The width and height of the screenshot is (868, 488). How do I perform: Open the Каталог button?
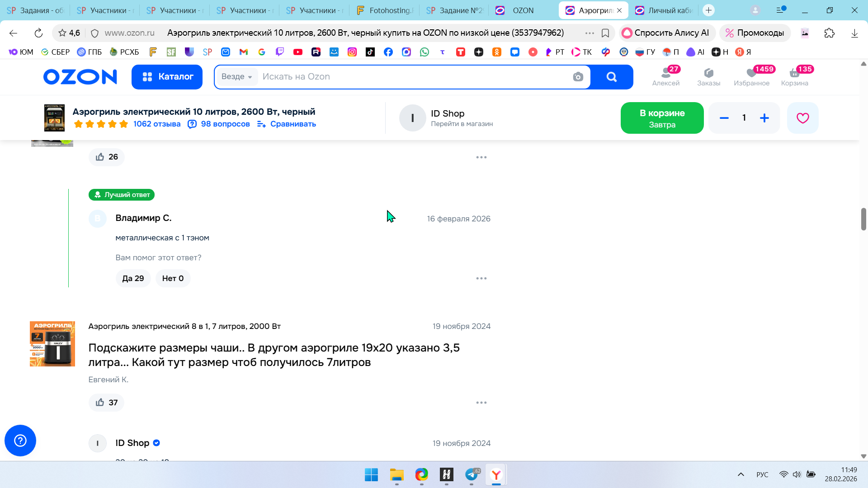coord(167,77)
